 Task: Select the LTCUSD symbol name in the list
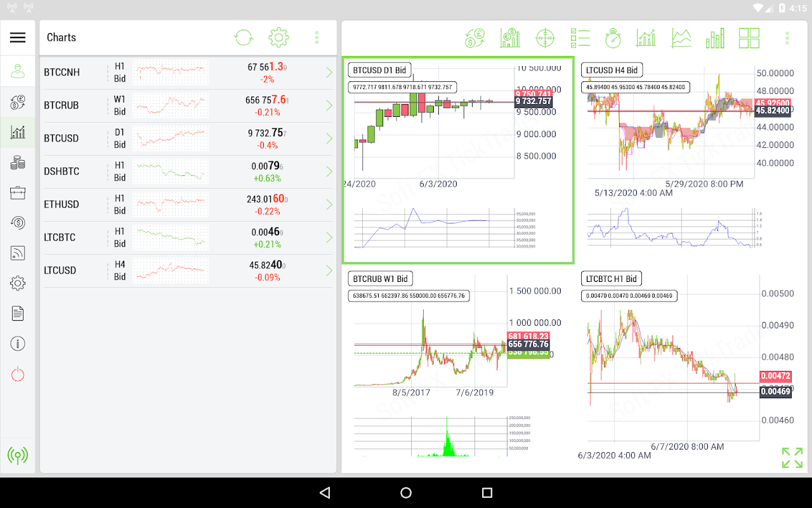tap(61, 271)
